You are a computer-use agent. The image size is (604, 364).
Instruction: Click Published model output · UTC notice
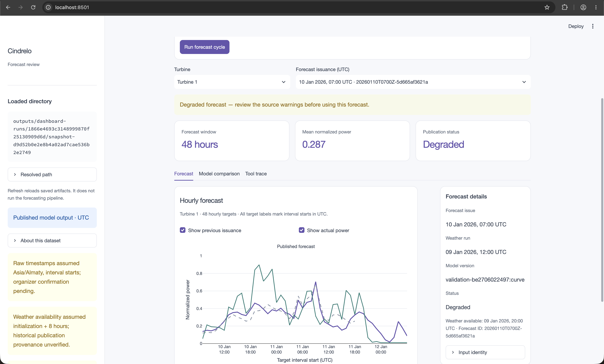52,217
